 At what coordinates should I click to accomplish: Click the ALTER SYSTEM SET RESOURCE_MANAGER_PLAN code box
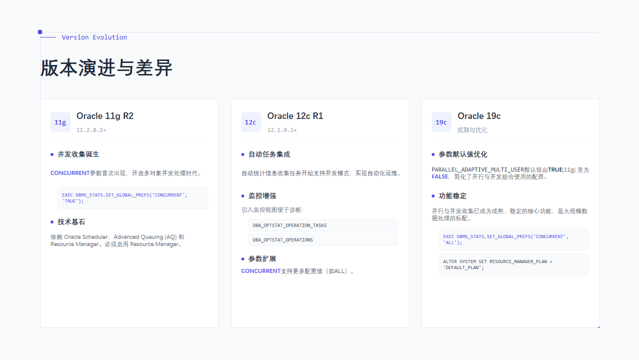tap(513, 264)
